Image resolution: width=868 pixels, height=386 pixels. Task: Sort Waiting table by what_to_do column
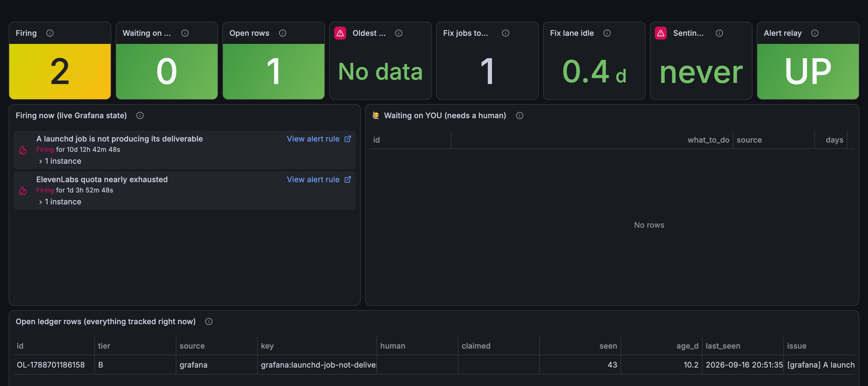[x=708, y=140]
